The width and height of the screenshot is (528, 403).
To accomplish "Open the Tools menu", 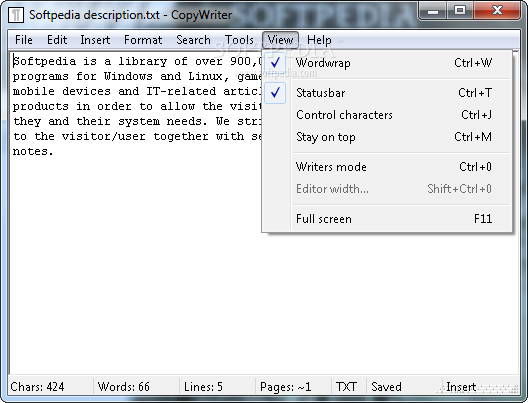I will [x=239, y=40].
